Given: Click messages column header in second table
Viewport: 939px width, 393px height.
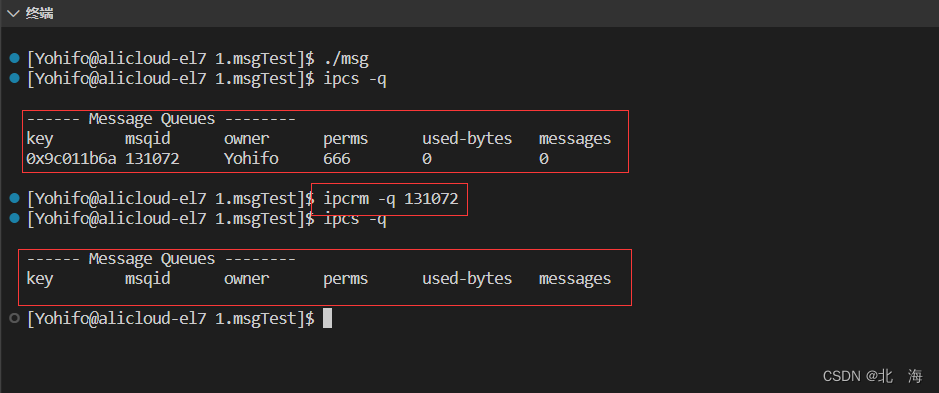Looking at the screenshot, I should pyautogui.click(x=575, y=279).
